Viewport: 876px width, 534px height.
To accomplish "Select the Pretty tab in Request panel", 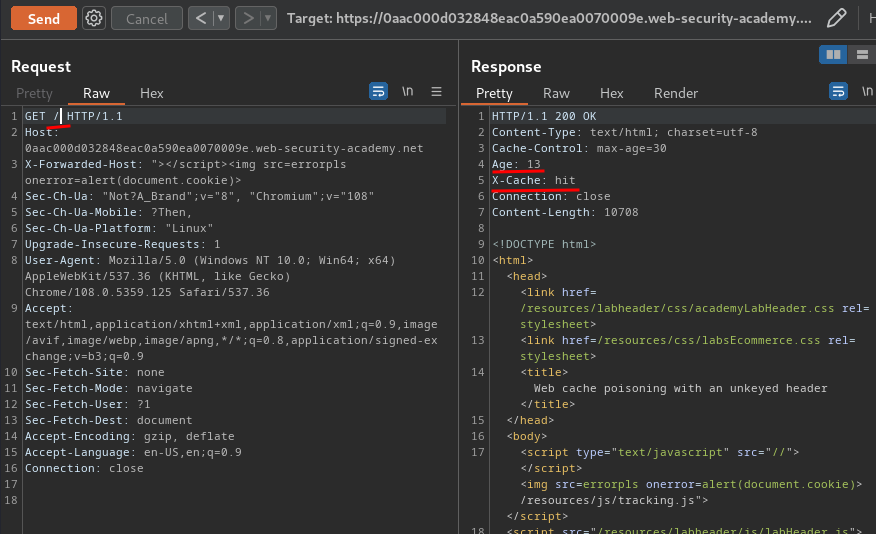I will click(x=34, y=93).
